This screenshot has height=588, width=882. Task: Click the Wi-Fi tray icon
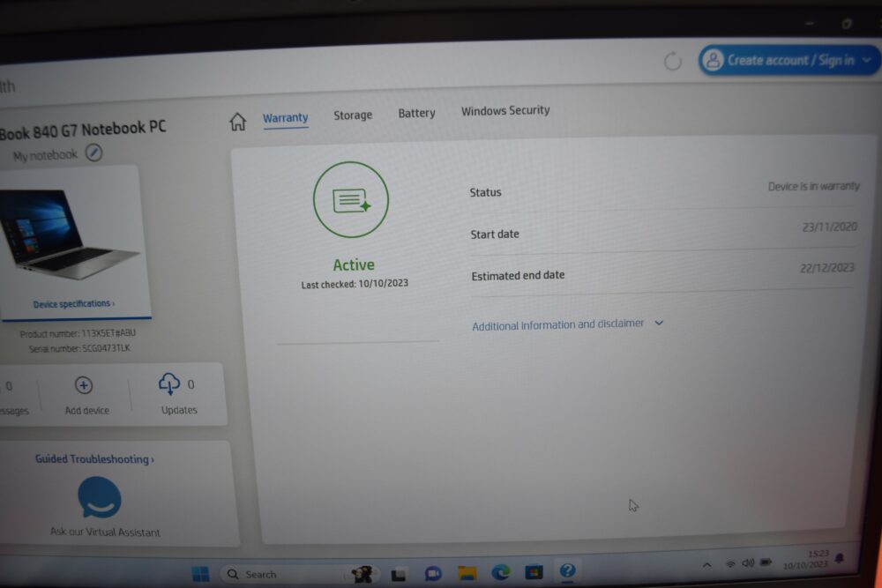coord(730,563)
